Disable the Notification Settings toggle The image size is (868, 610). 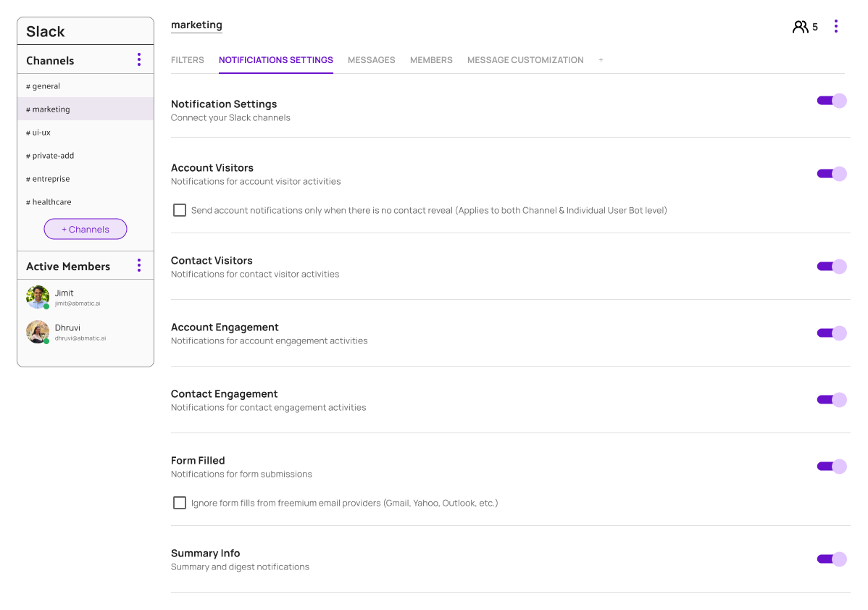click(x=831, y=101)
